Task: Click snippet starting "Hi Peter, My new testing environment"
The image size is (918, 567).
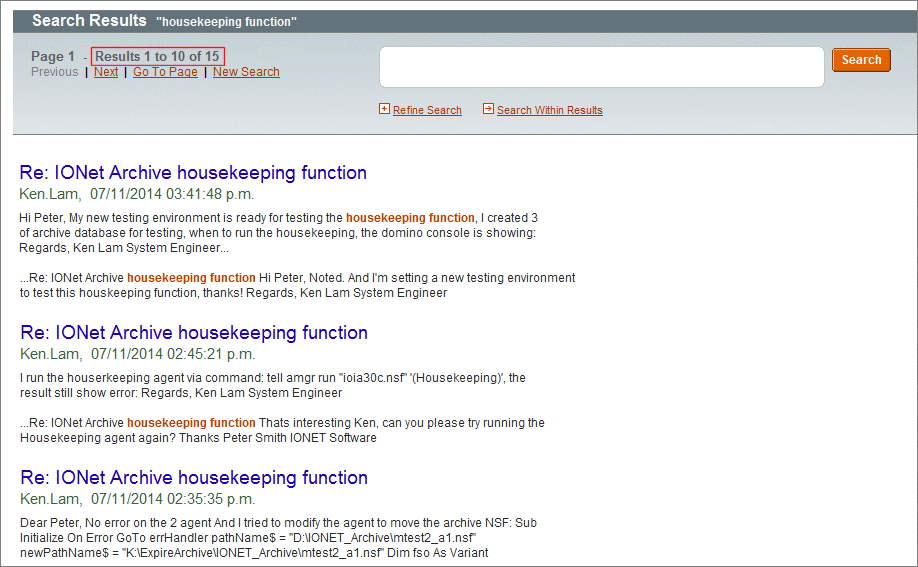Action: (x=278, y=233)
